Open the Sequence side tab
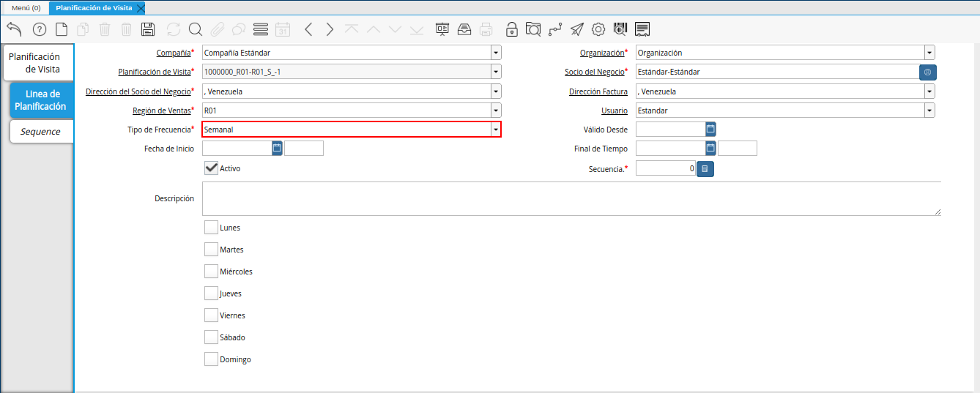The image size is (980, 393). pyautogui.click(x=42, y=131)
